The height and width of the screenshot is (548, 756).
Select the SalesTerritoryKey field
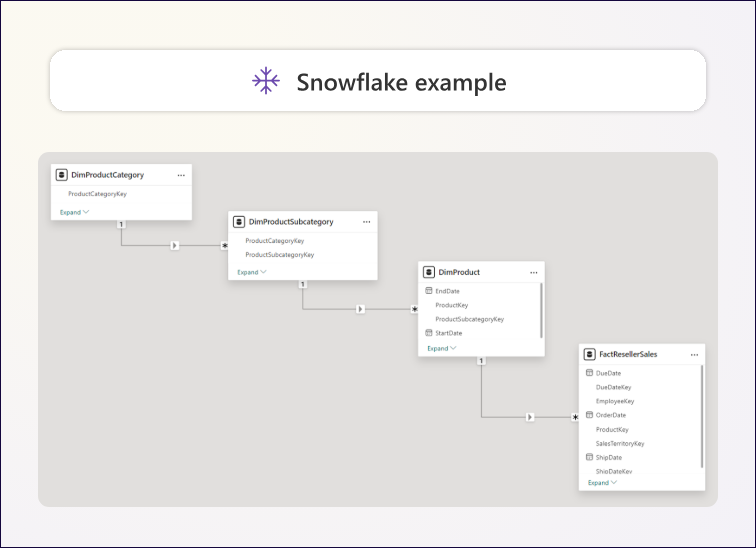coord(620,443)
